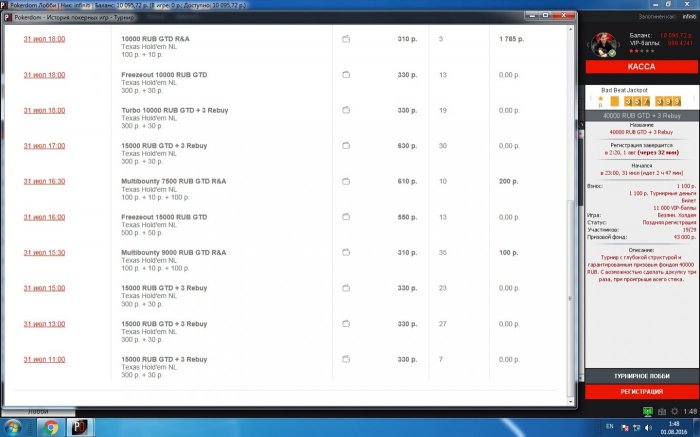Screen dimensions: 700x437
Task: Open the 31 июл 18:00 link for Turbo 10000 RUB GTD
Action: click(x=44, y=110)
